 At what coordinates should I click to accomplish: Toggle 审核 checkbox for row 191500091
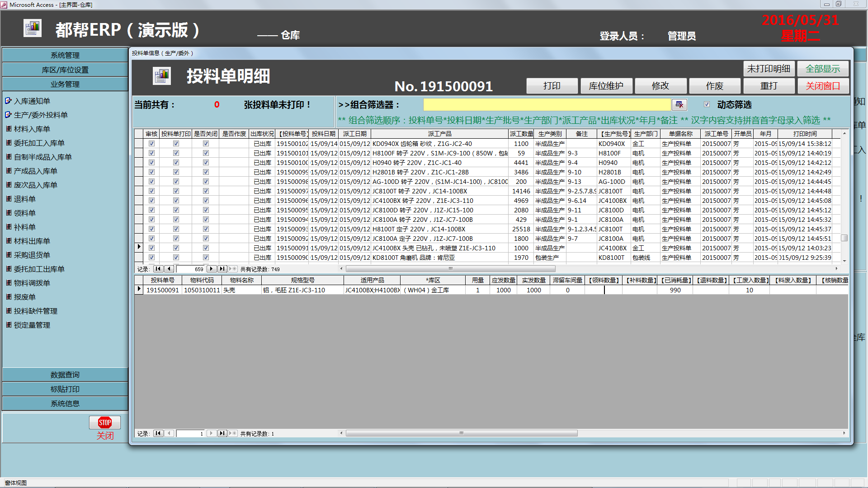click(151, 248)
